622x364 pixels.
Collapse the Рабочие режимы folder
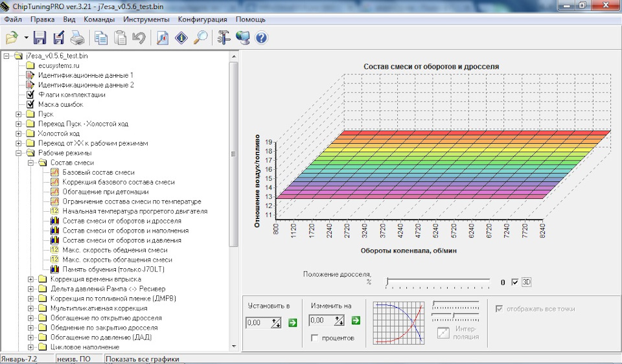point(19,153)
